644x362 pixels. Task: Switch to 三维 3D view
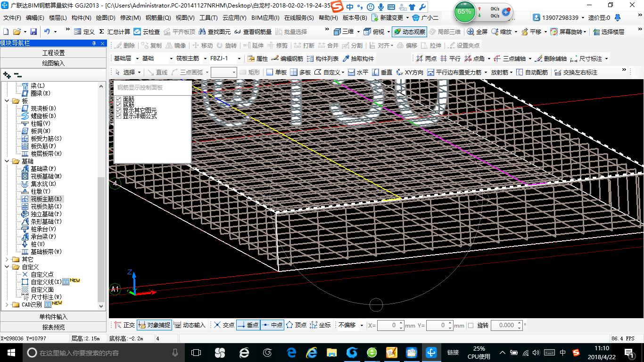[344, 32]
